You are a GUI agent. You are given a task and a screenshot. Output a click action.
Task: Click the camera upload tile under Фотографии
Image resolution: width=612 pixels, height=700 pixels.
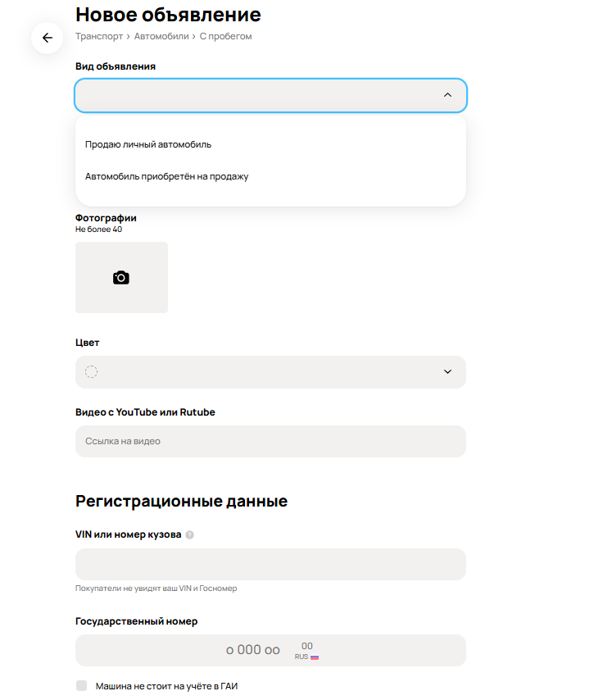121,277
